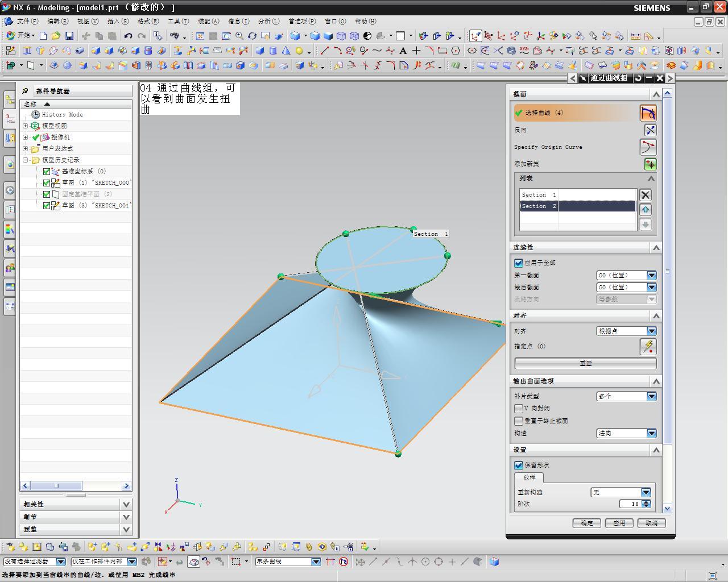Move section up with the arrow icon
Image resolution: width=728 pixels, height=582 pixels.
645,210
